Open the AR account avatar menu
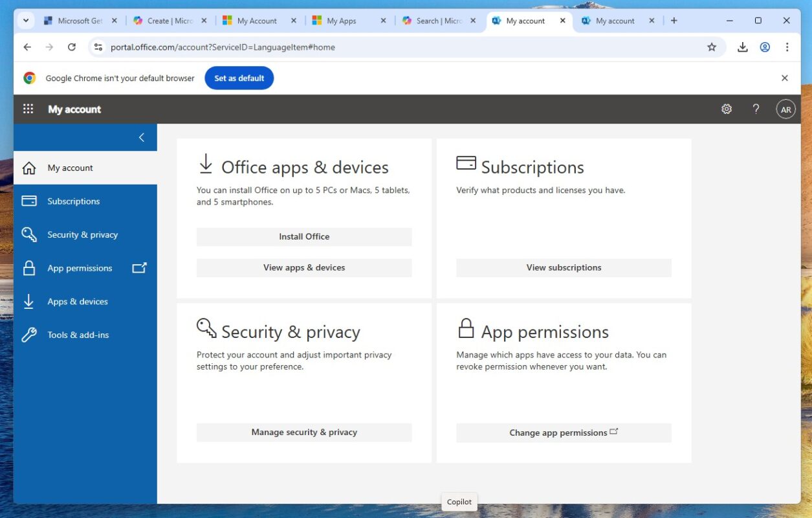The width and height of the screenshot is (812, 518). (x=785, y=109)
